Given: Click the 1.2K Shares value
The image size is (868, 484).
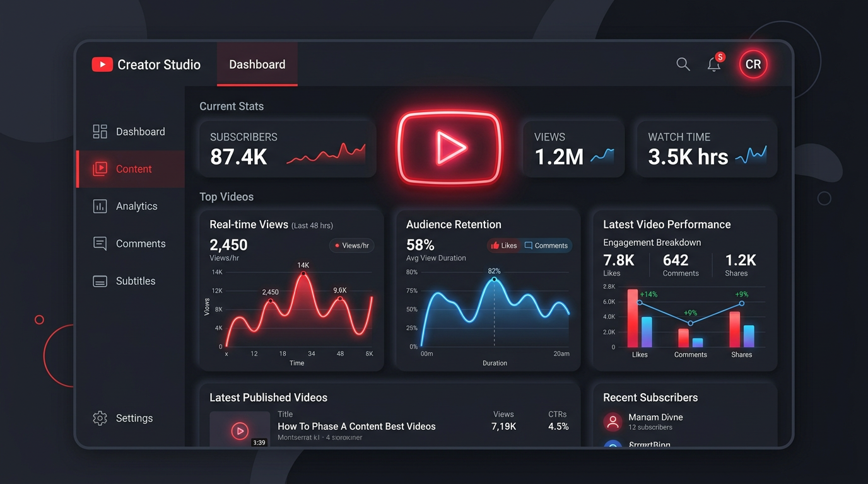Looking at the screenshot, I should pos(741,260).
